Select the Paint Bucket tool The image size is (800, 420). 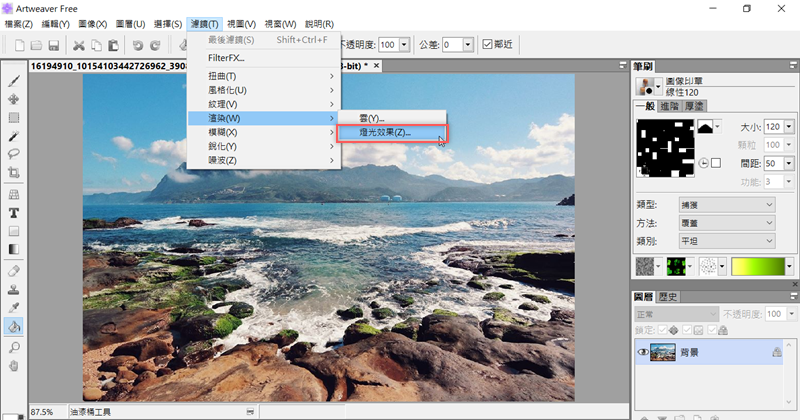(14, 326)
